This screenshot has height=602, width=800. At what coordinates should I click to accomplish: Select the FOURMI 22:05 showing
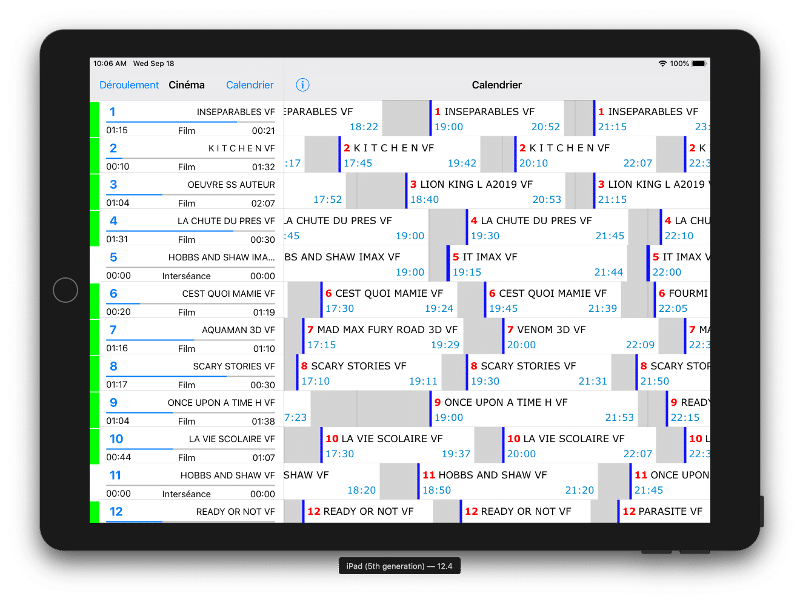click(682, 300)
